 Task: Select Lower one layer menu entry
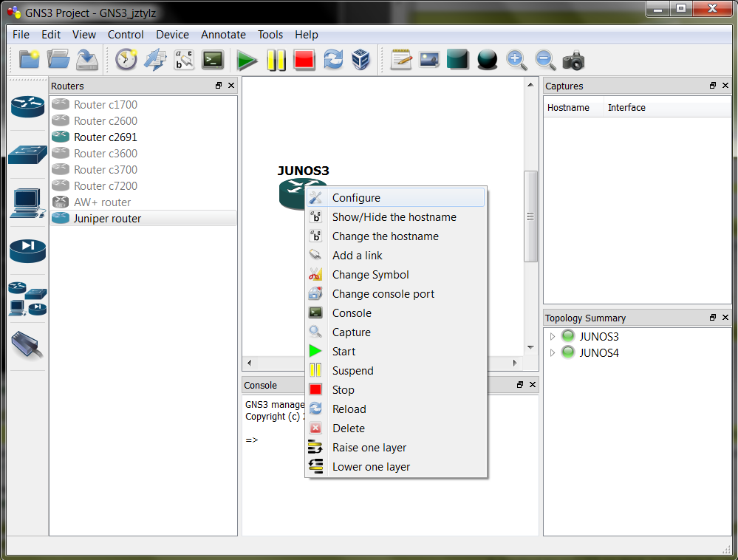click(396, 467)
